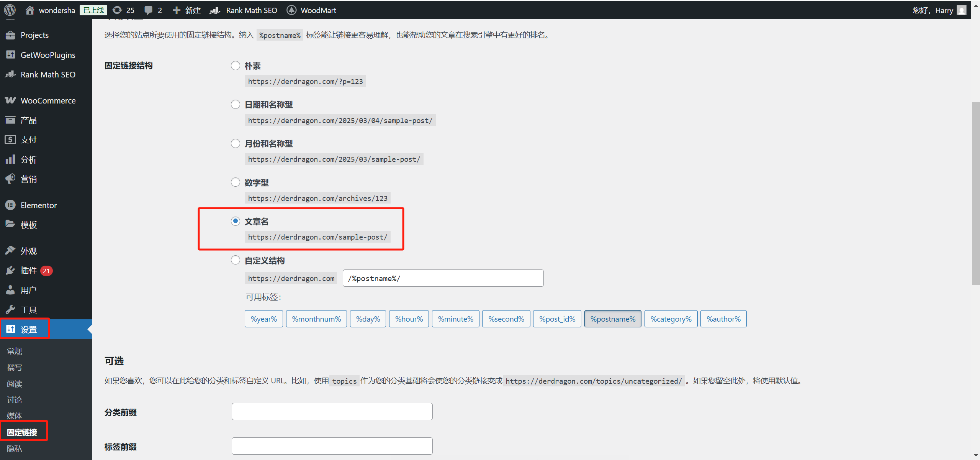The width and height of the screenshot is (980, 460).
Task: Switch to the 常规 settings submenu
Action: (14, 351)
